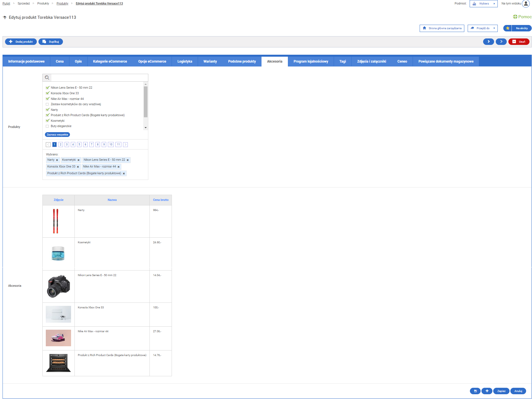Check Zestaw kosmetyków do cery wrażliwej
The image size is (532, 399).
pos(47,104)
